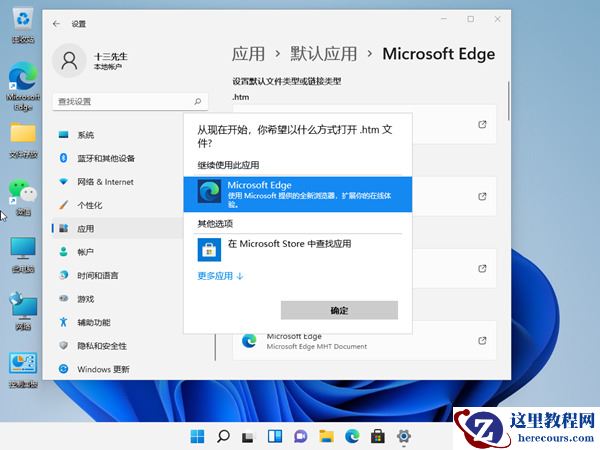Open Task View on the taskbar
This screenshot has width=600, height=450.
point(249,436)
